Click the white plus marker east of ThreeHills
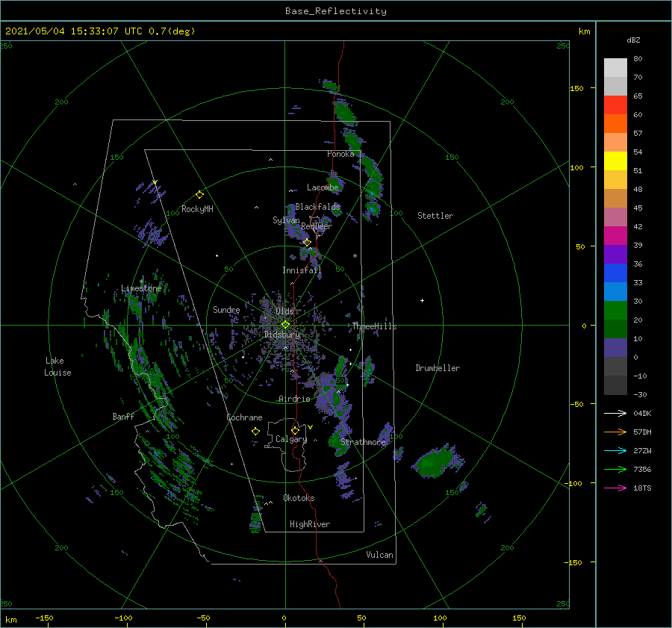Viewport: 672px width, 628px height. coord(422,300)
